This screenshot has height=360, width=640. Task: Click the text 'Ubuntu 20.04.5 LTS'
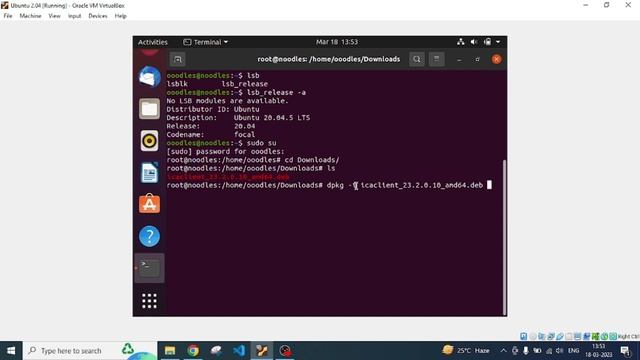272,118
